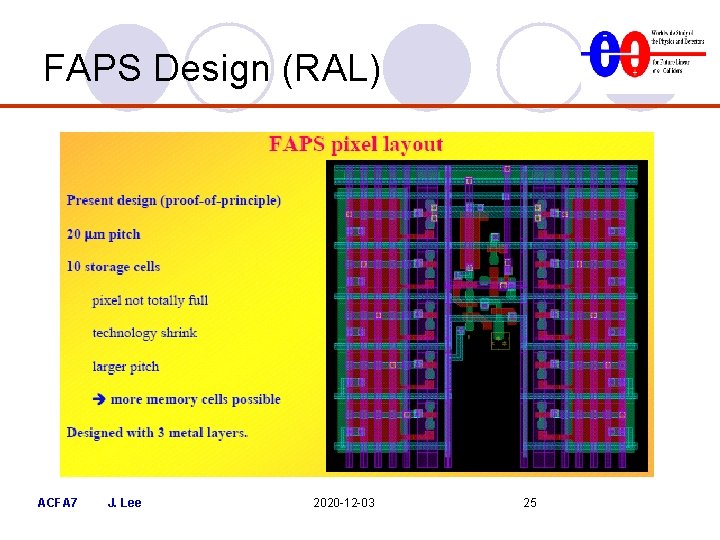Select the 'Present design (proof-of-principle)' line
Viewport: 720px width, 540px height.
point(174,201)
